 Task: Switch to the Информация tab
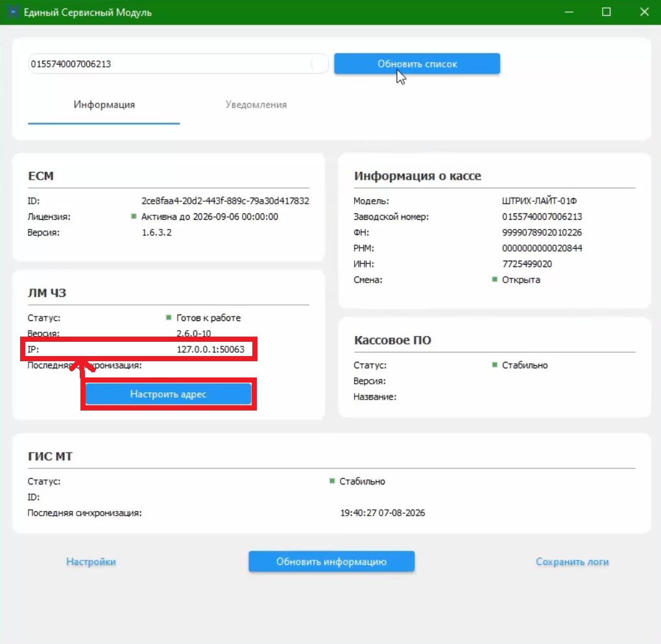tap(104, 104)
